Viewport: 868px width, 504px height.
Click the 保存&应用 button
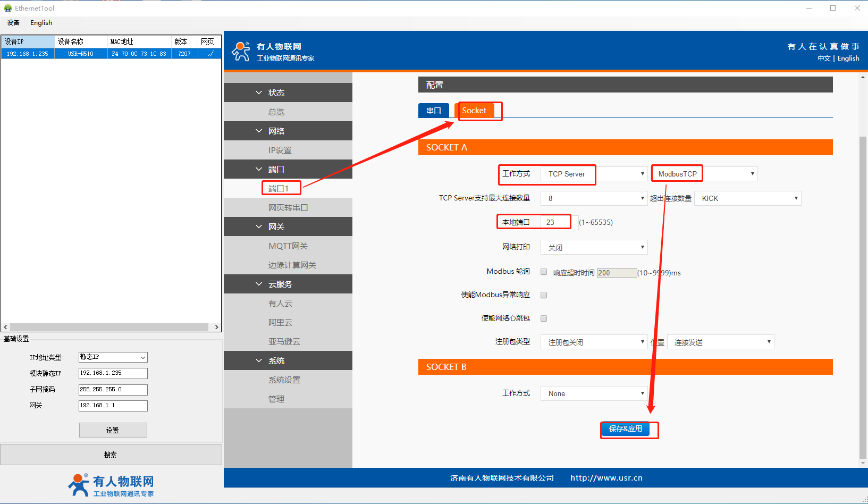pyautogui.click(x=625, y=429)
